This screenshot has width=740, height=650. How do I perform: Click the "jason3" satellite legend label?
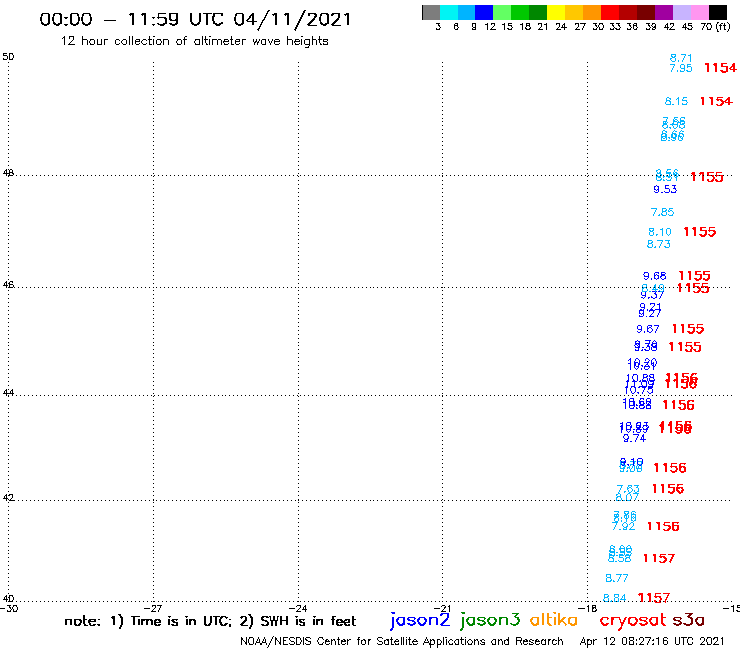pos(490,620)
